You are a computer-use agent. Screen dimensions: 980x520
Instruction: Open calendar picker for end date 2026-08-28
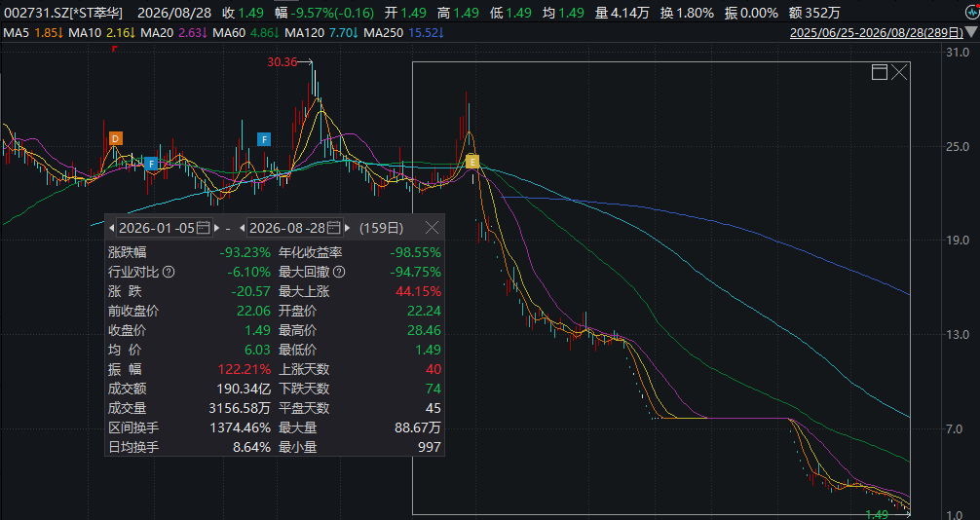[x=334, y=228]
